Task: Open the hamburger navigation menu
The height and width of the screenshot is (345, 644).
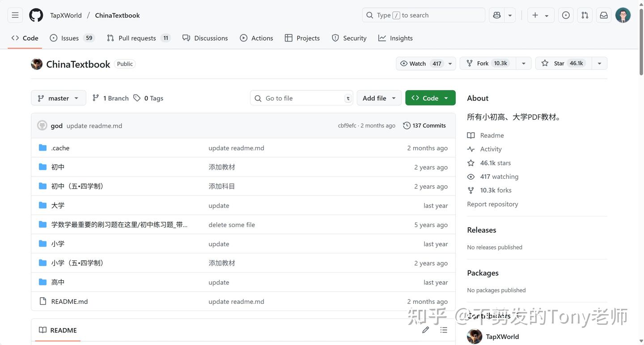Action: pyautogui.click(x=15, y=15)
